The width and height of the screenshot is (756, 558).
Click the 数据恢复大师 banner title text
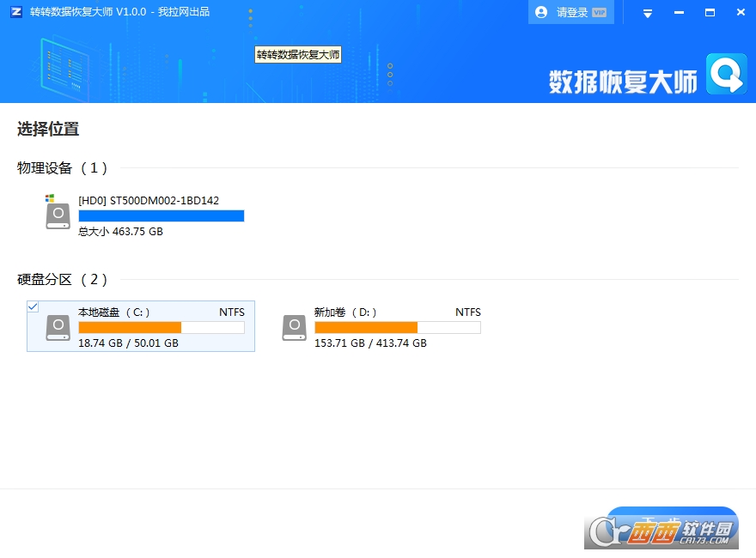[x=623, y=82]
